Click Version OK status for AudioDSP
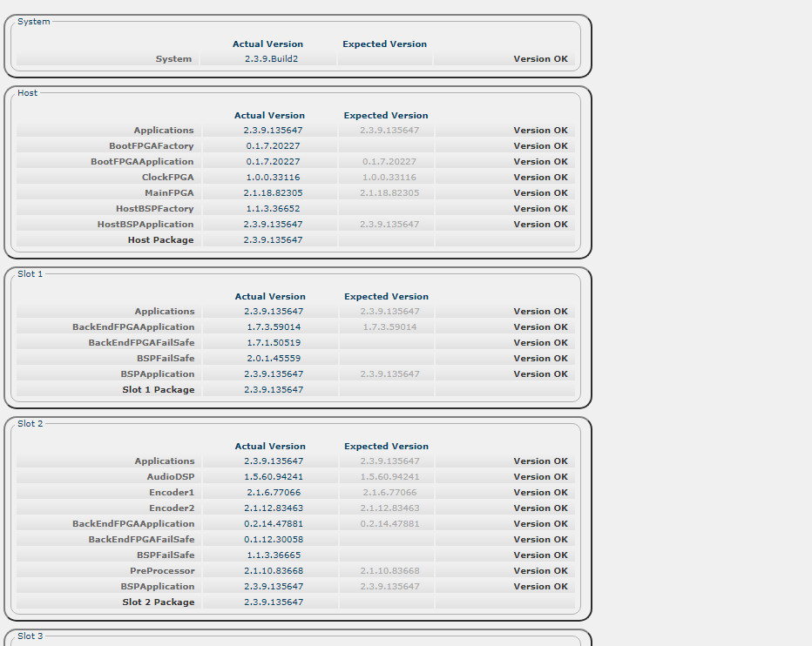 pos(541,477)
